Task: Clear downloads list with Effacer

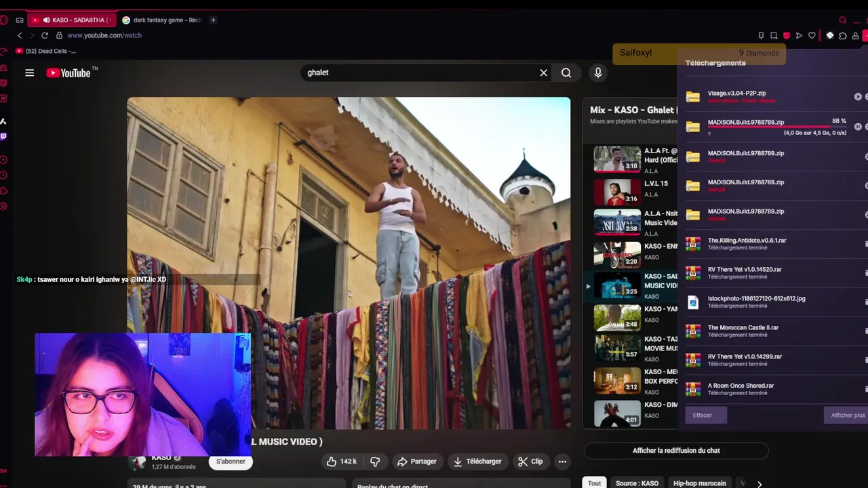Action: (x=706, y=415)
